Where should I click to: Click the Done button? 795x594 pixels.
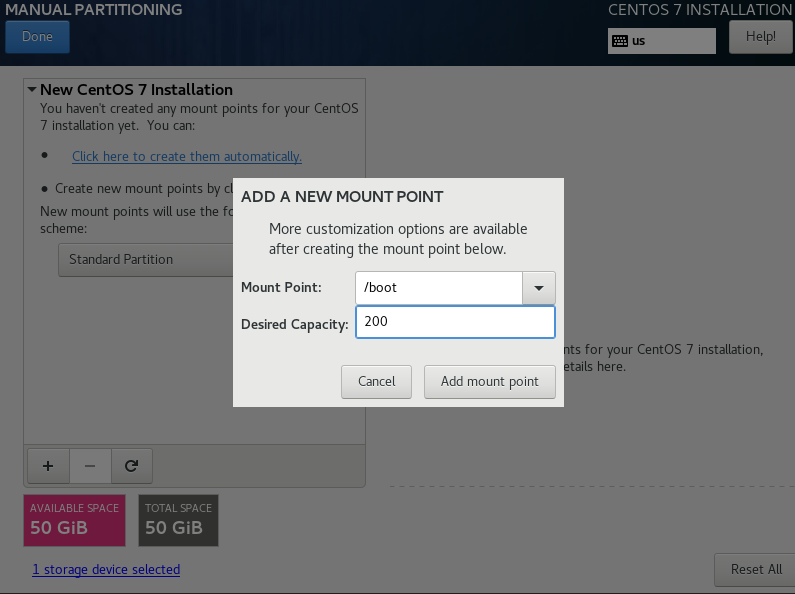coord(37,37)
